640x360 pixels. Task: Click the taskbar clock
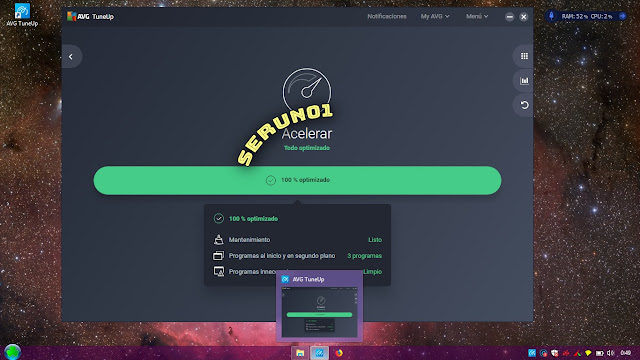626,353
